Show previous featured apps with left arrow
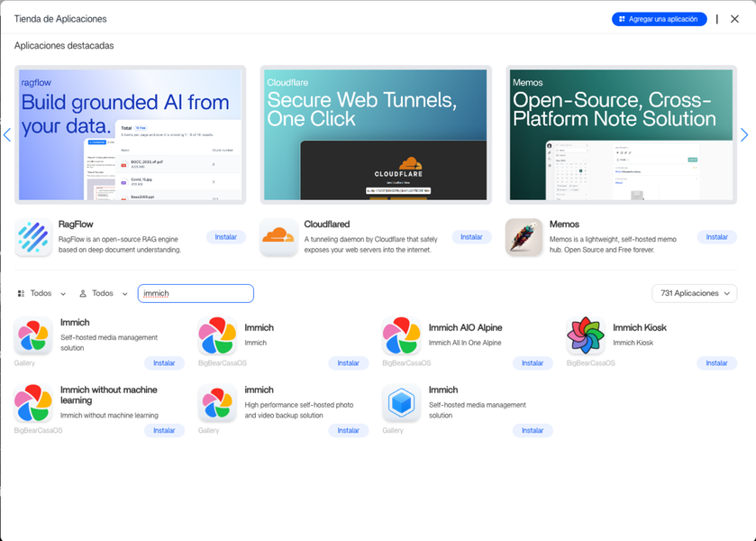 tap(7, 135)
